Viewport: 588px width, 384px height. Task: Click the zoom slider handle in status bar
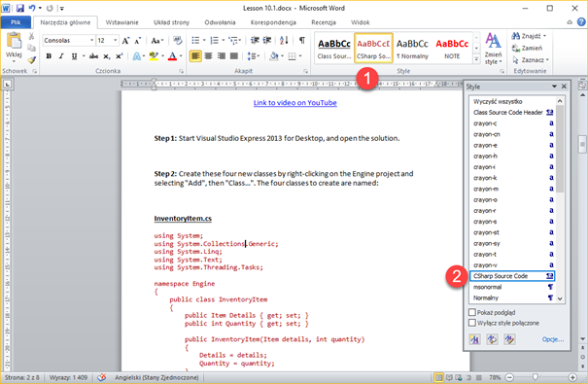click(x=536, y=377)
